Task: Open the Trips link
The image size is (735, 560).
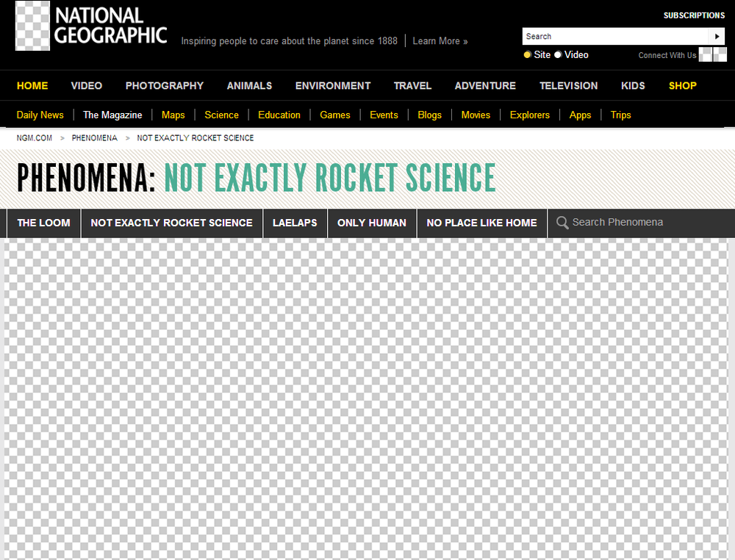Action: 620,115
